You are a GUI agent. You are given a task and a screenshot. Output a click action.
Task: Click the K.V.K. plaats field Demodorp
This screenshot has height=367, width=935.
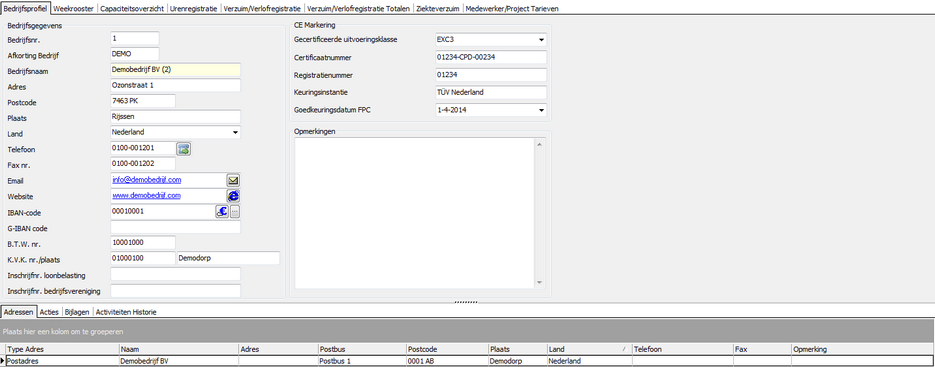[228, 258]
